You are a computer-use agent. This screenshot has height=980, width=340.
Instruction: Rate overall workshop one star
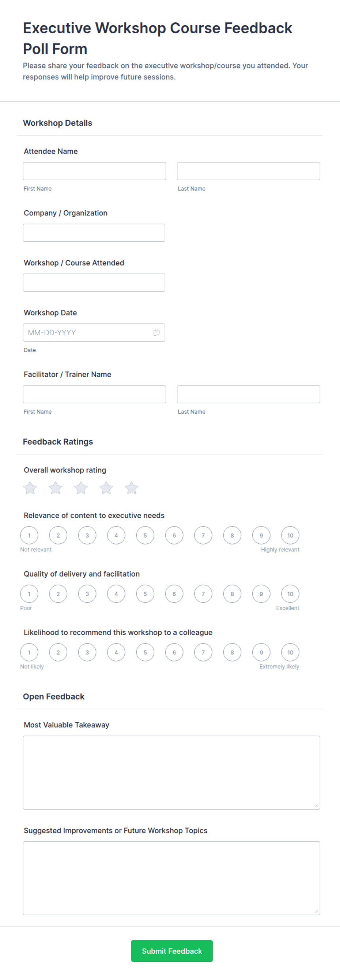(x=30, y=488)
